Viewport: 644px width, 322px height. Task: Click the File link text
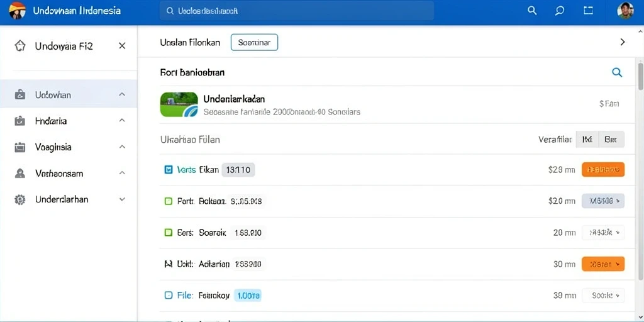(185, 295)
